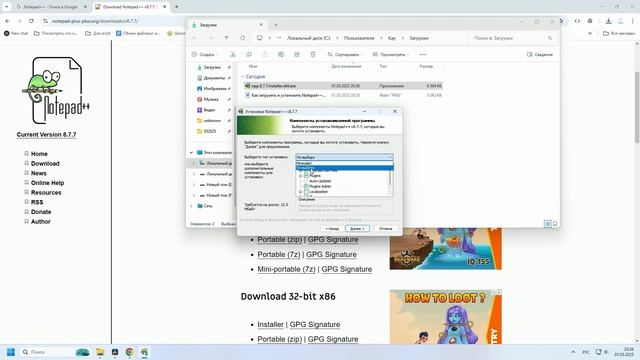The image size is (640, 360).
Task: Click Далее button in installer
Action: point(357,229)
